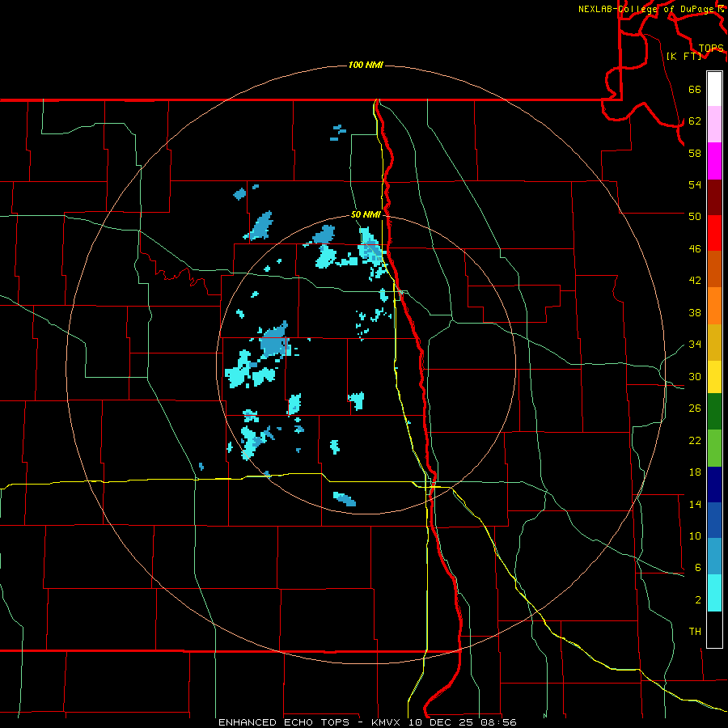Click the bright orange legend swatch
This screenshot has height=728, width=728.
click(x=714, y=306)
